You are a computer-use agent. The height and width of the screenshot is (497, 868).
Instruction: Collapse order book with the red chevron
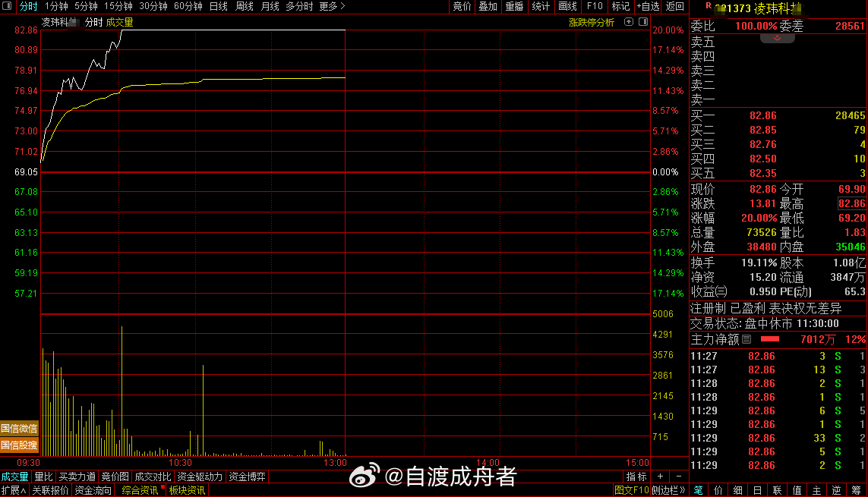point(777,38)
